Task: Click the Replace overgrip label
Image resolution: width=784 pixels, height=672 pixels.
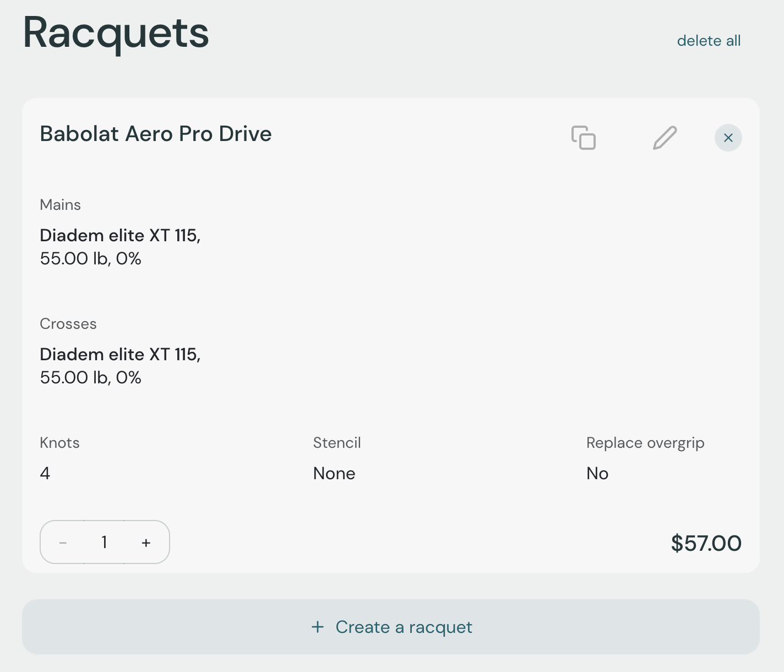Action: tap(645, 443)
